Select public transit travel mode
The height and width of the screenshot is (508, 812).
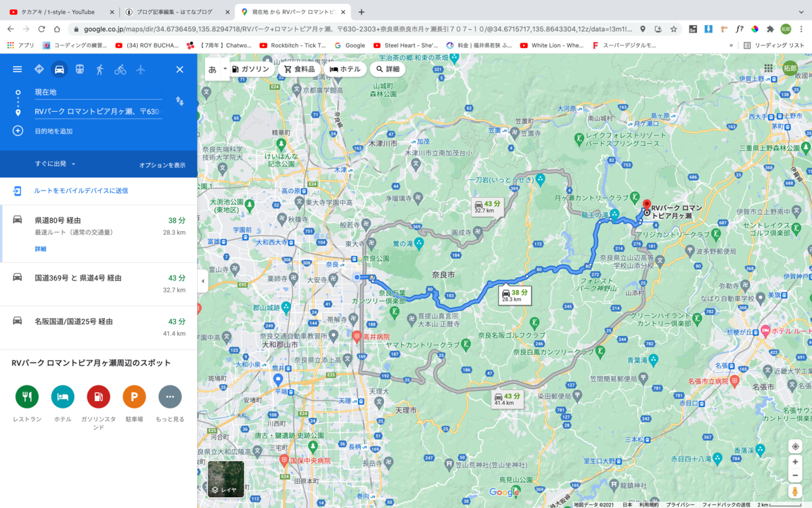tap(80, 69)
